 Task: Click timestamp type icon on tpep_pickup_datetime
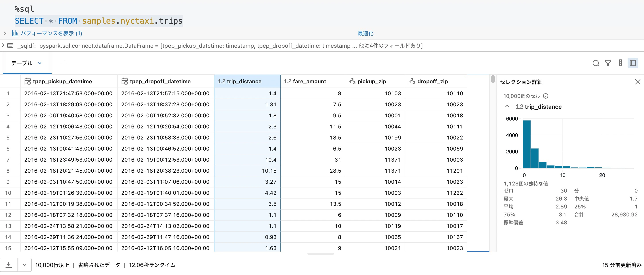(27, 81)
